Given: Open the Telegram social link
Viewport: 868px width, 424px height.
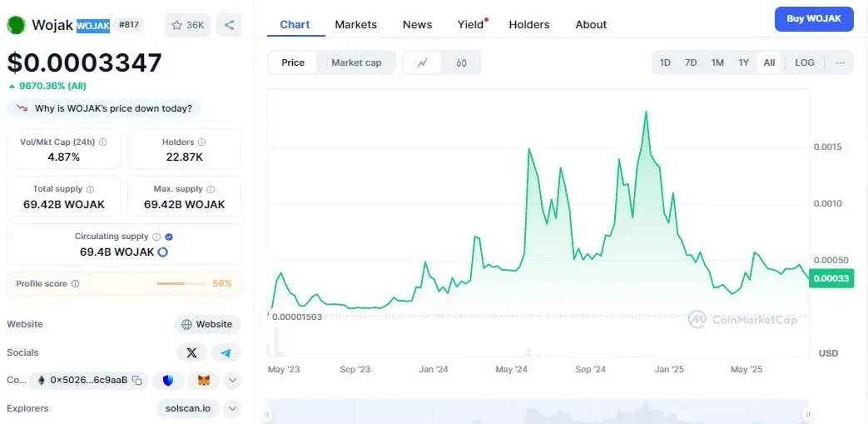Looking at the screenshot, I should click(226, 352).
